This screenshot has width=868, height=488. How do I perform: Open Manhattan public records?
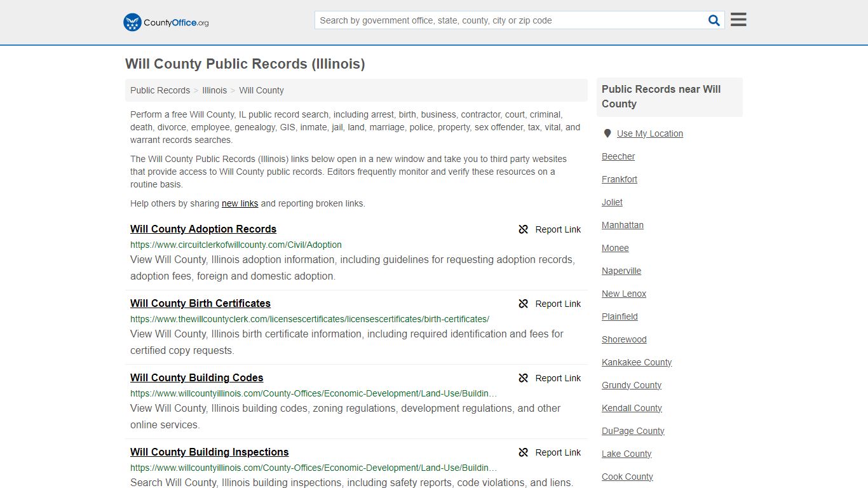[623, 225]
